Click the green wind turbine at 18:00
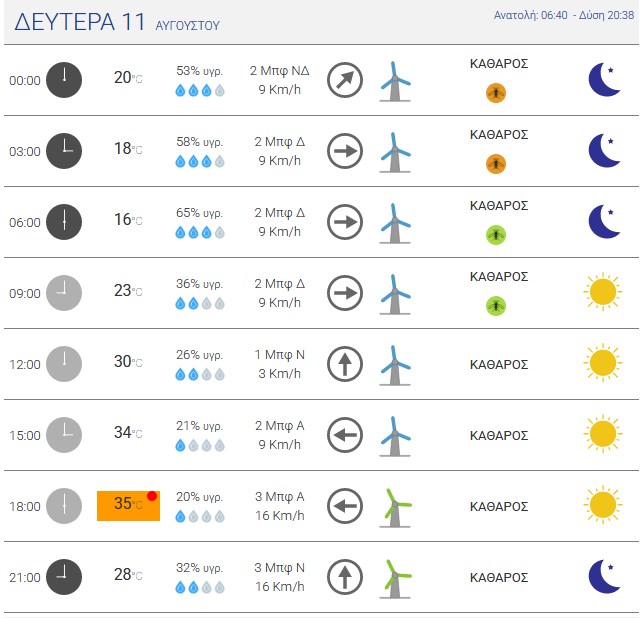This screenshot has height=618, width=640. (x=395, y=508)
